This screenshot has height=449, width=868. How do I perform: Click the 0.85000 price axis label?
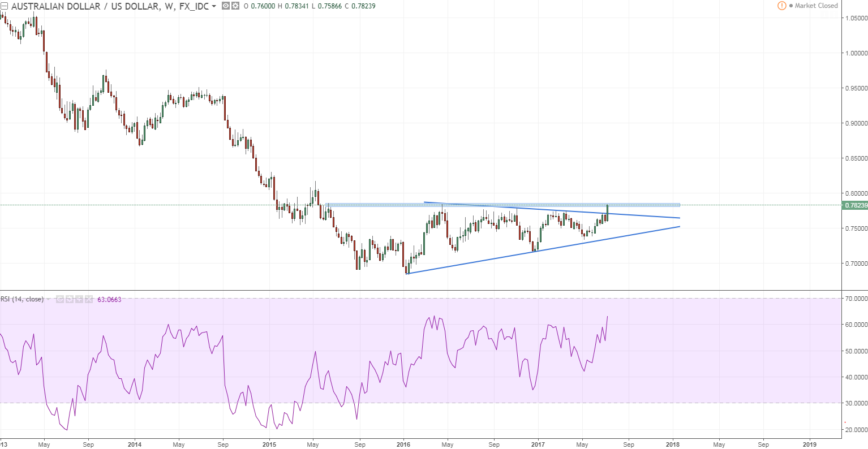click(x=856, y=158)
